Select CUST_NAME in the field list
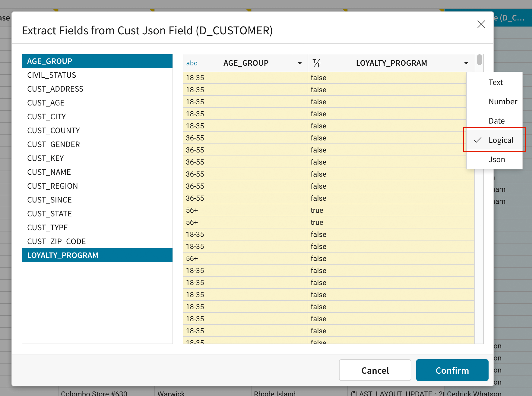Screen dimensions: 532x396 click(x=97, y=172)
